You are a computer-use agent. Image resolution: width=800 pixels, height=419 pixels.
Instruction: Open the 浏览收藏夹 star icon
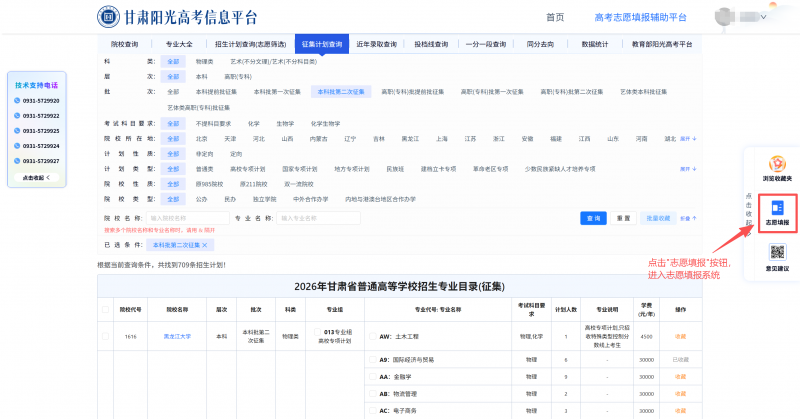[x=777, y=164]
